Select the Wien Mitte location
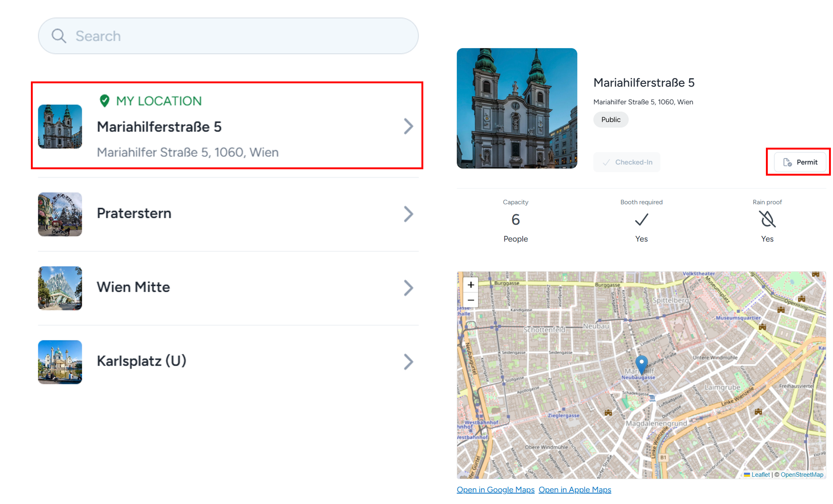The image size is (833, 504). [228, 288]
